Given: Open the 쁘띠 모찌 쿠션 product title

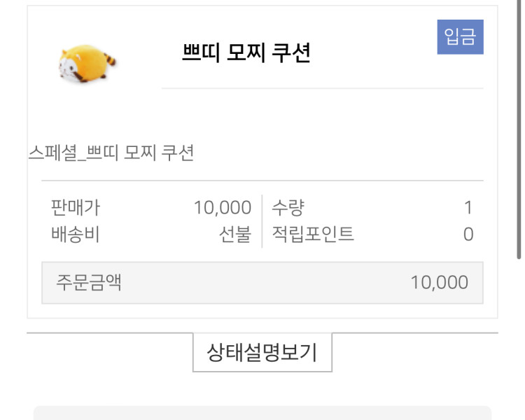Looking at the screenshot, I should click(246, 53).
